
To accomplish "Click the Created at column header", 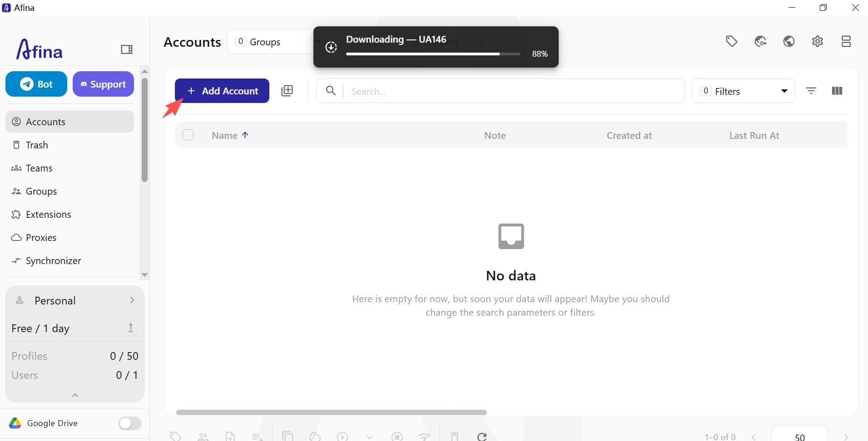I will coord(629,135).
